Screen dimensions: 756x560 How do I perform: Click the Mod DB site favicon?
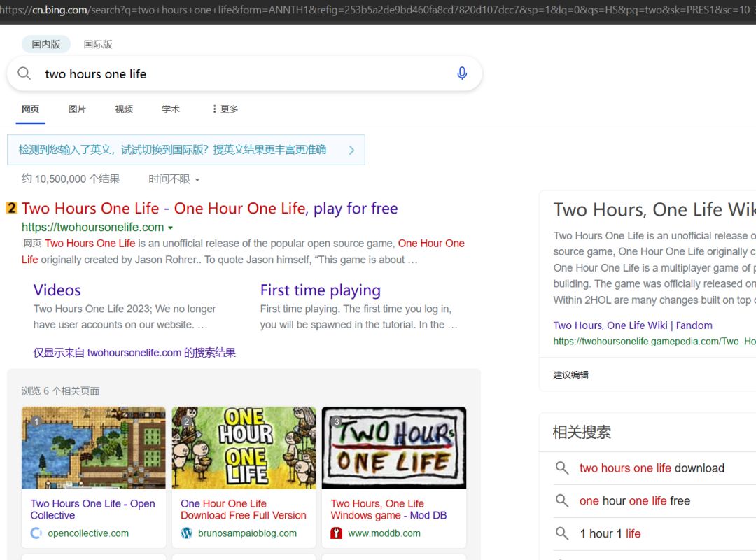pyautogui.click(x=337, y=533)
